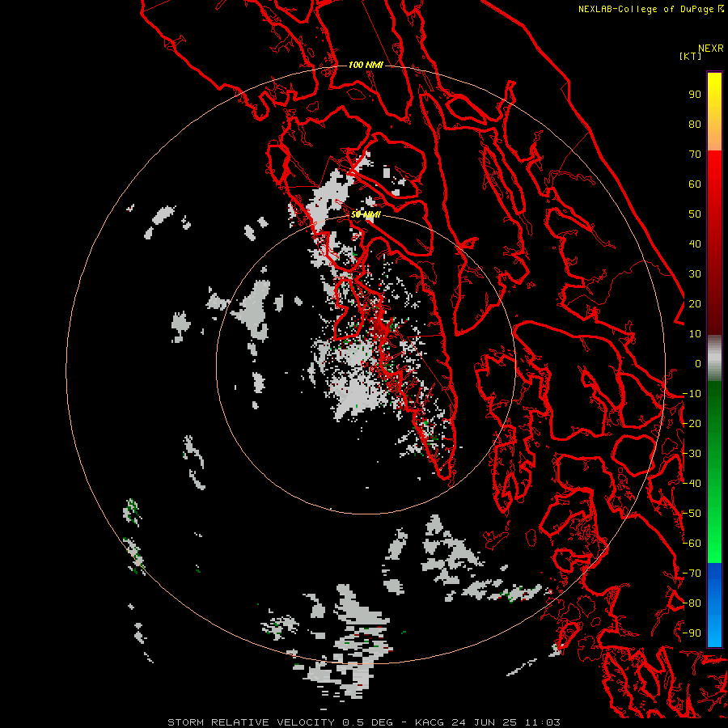Click the -10 value on velocity scale
The height and width of the screenshot is (728, 728).
[x=692, y=394]
